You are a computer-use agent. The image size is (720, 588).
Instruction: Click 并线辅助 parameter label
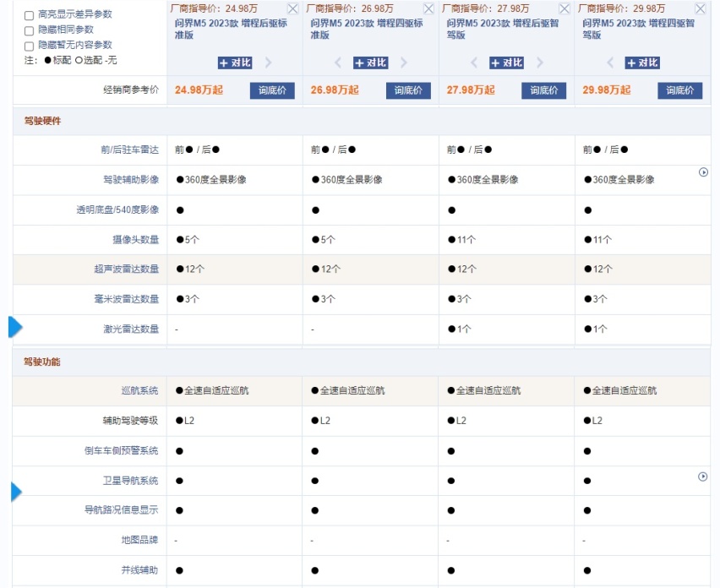pyautogui.click(x=139, y=570)
